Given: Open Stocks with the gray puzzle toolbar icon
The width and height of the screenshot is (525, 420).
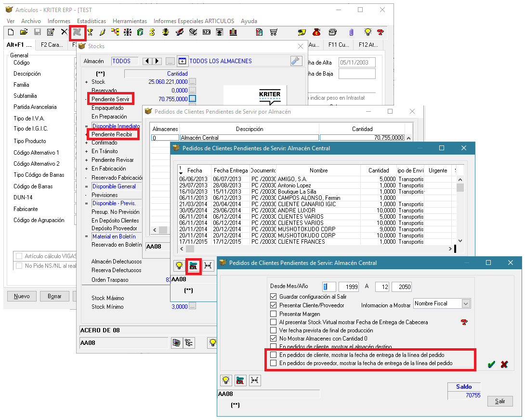Looking at the screenshot, I should pos(78,32).
